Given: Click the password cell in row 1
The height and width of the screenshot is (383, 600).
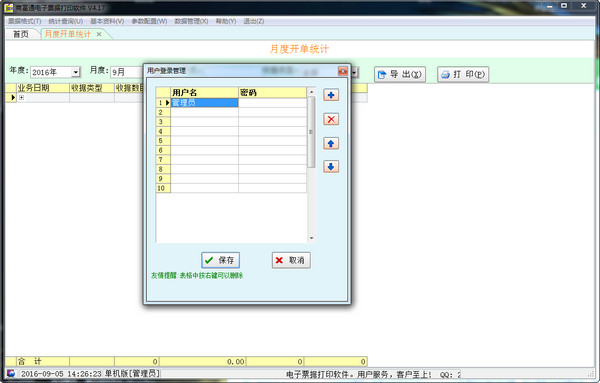Looking at the screenshot, I should coord(272,103).
